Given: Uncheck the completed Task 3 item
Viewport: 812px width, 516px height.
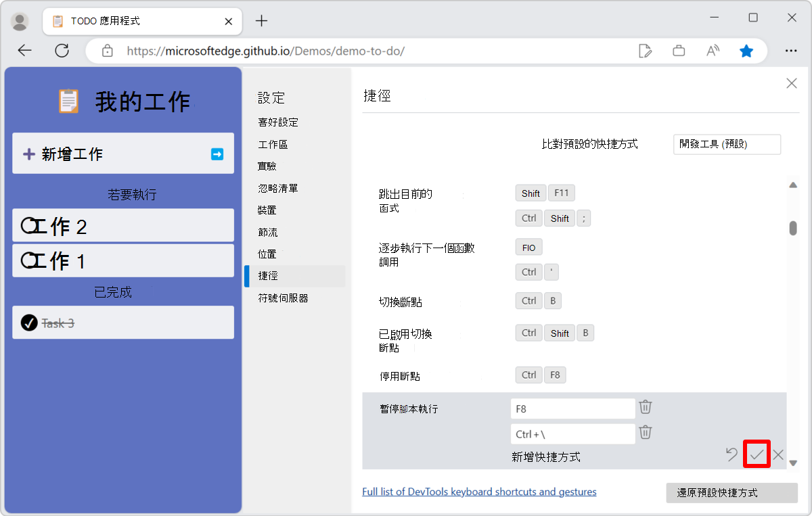Looking at the screenshot, I should 28,323.
